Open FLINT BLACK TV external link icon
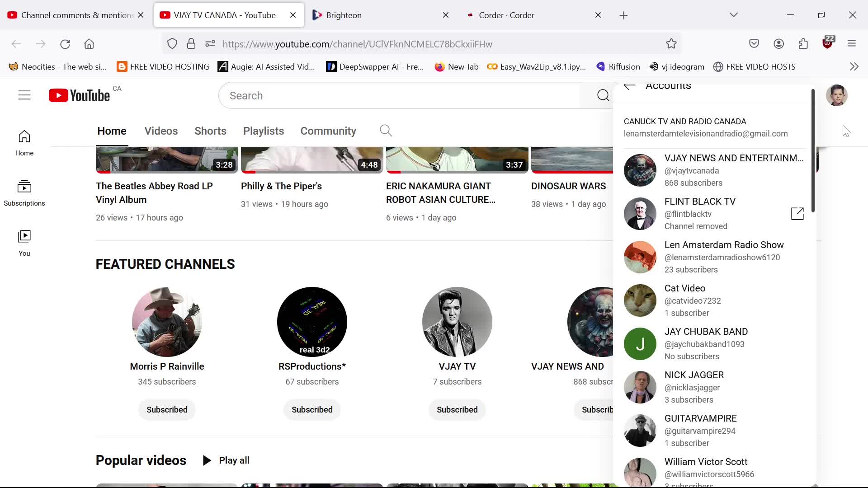 [x=797, y=214]
